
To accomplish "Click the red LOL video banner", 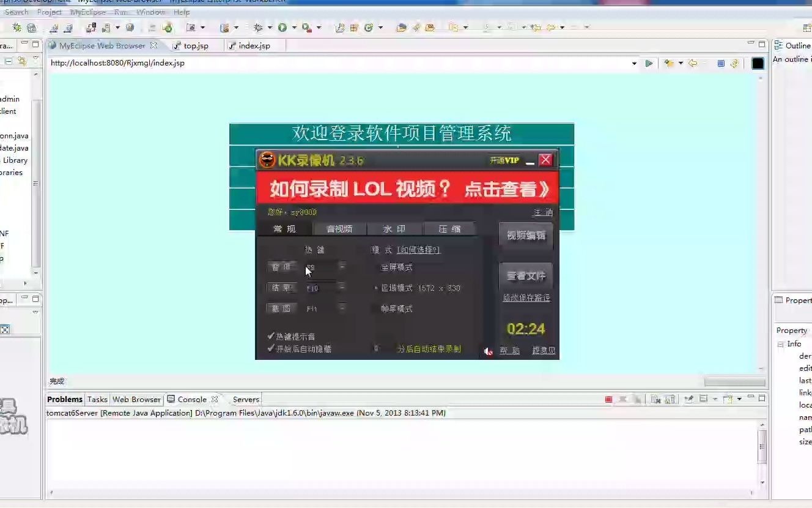I will pyautogui.click(x=407, y=189).
